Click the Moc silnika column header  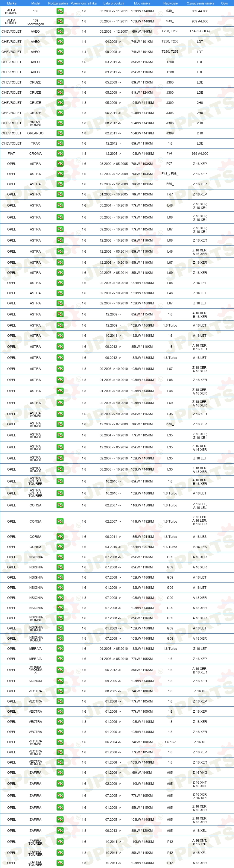click(x=142, y=3)
